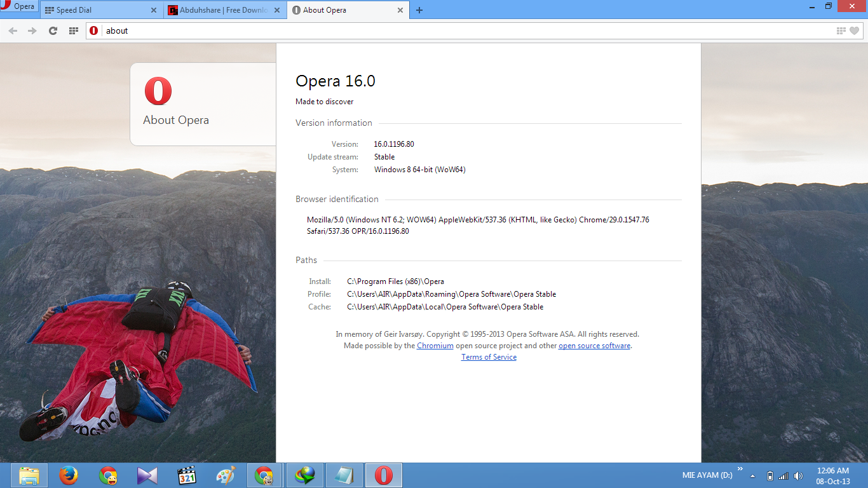The width and height of the screenshot is (868, 488).
Task: Click the install path C:\Program Files (x86)\Opera
Action: pyautogui.click(x=395, y=281)
